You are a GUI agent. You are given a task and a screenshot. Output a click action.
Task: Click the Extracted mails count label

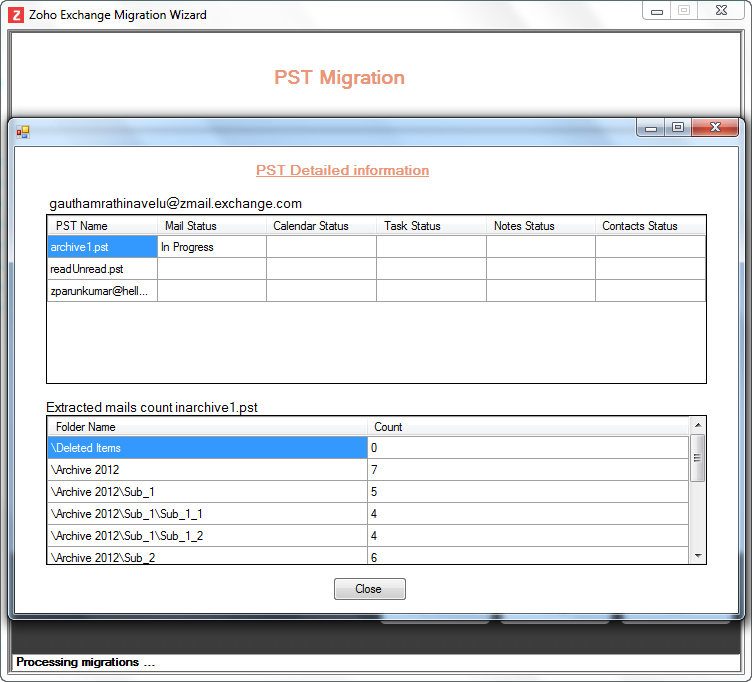point(152,408)
